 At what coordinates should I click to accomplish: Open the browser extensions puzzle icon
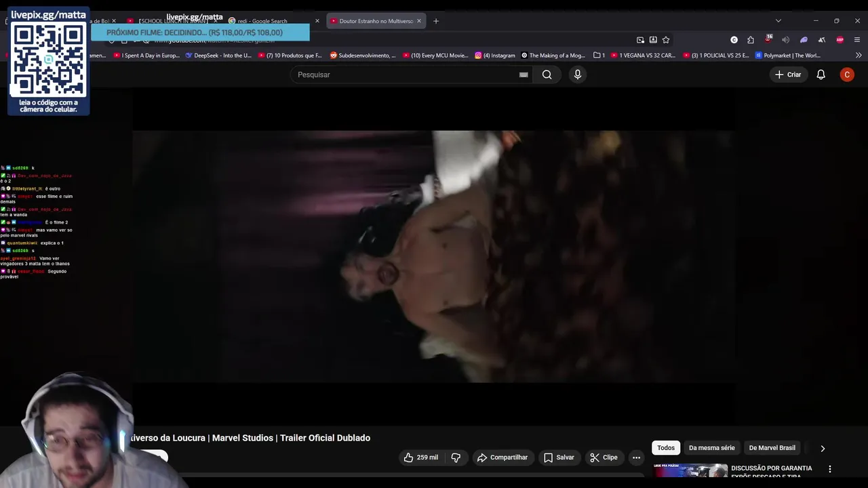click(x=751, y=40)
